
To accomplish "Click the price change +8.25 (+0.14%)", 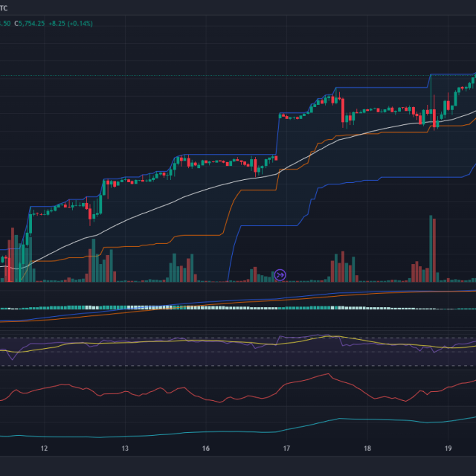I will tap(71, 24).
